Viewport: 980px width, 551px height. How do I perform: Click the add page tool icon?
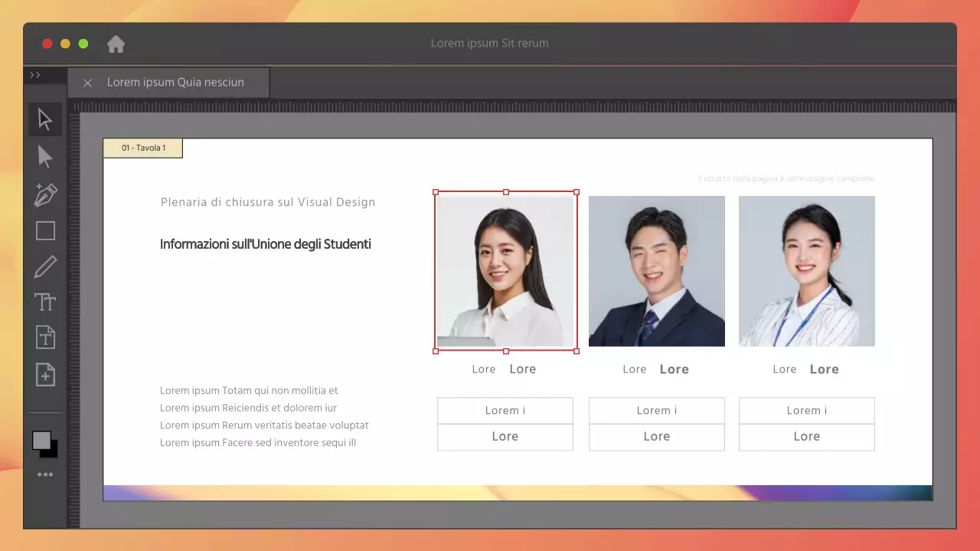[45, 374]
